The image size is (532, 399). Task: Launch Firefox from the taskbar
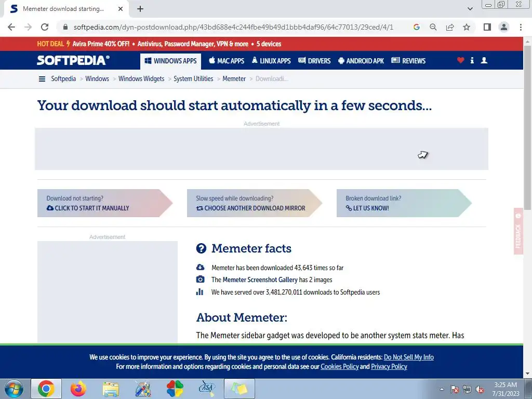point(78,389)
